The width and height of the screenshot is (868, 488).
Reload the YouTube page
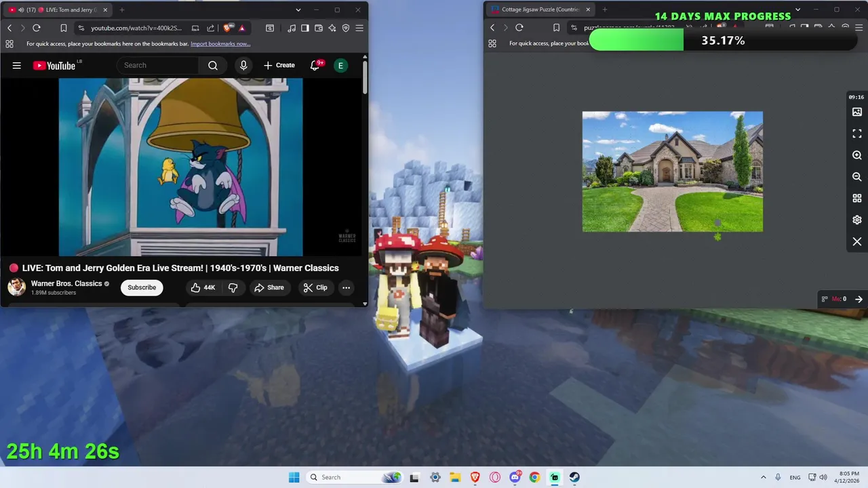(x=37, y=28)
